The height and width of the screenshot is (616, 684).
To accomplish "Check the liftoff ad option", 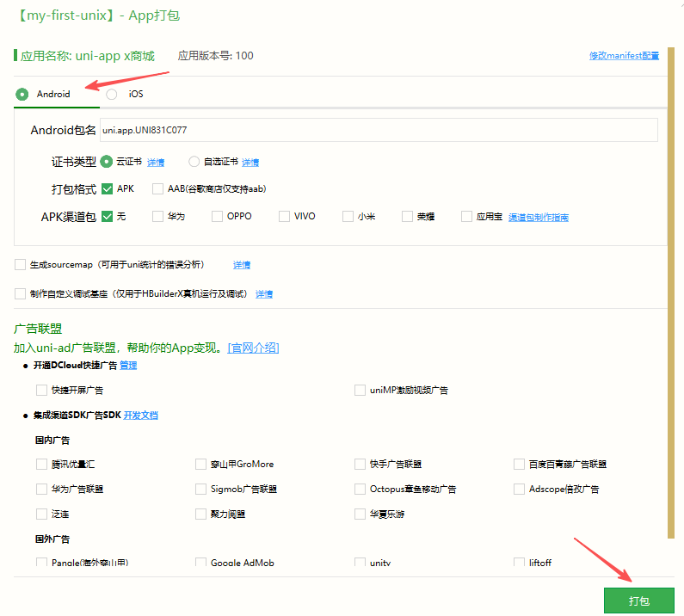I will [519, 563].
